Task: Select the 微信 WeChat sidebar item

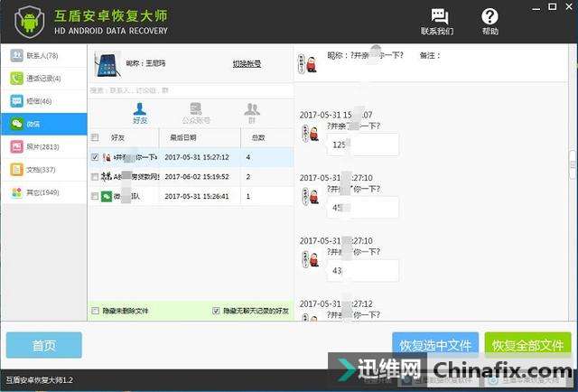Action: pos(43,124)
